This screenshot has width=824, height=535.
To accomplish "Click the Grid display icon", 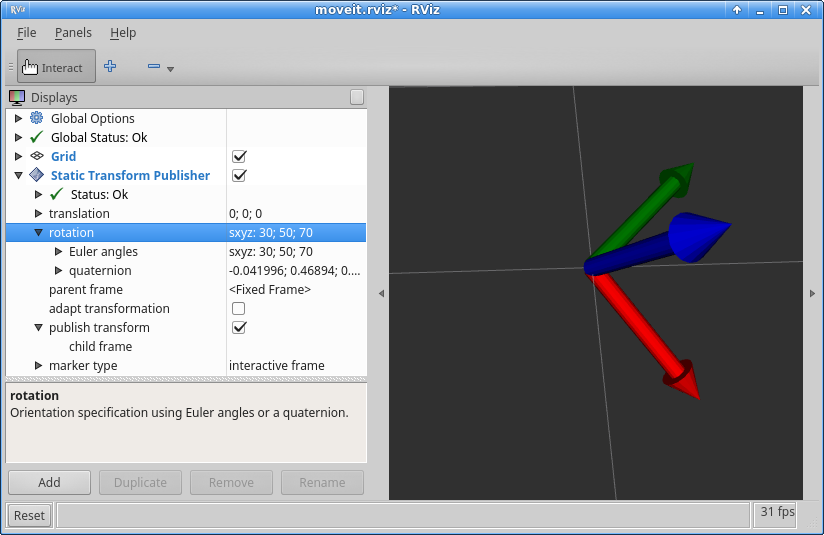I will (36, 156).
